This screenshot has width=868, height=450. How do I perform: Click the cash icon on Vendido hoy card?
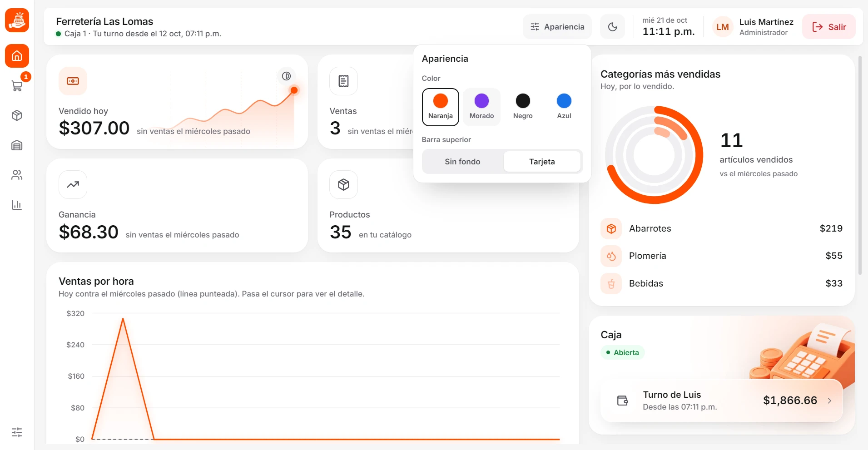pos(73,81)
